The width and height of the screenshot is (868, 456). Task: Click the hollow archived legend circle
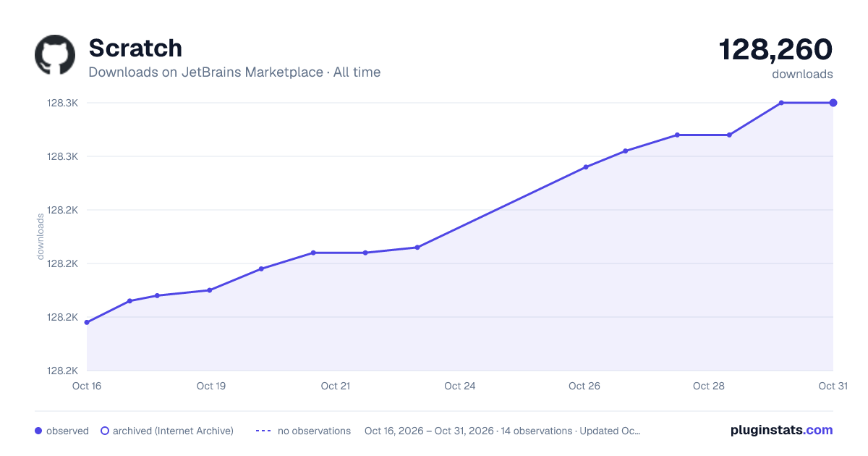coord(104,431)
